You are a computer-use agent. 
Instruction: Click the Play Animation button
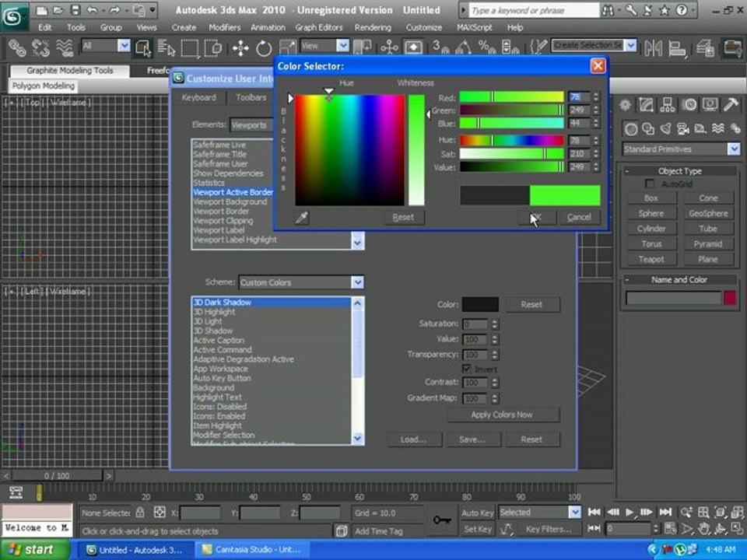(630, 512)
